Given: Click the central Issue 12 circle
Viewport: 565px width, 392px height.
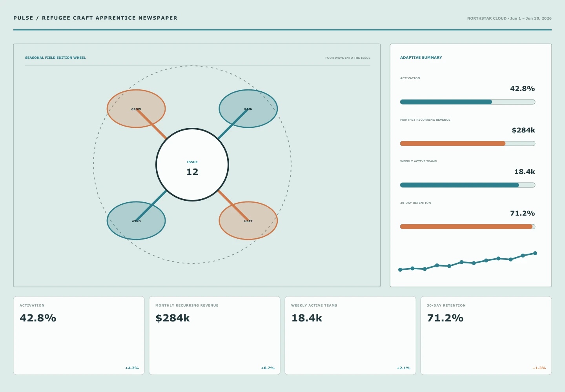Looking at the screenshot, I should coord(192,165).
